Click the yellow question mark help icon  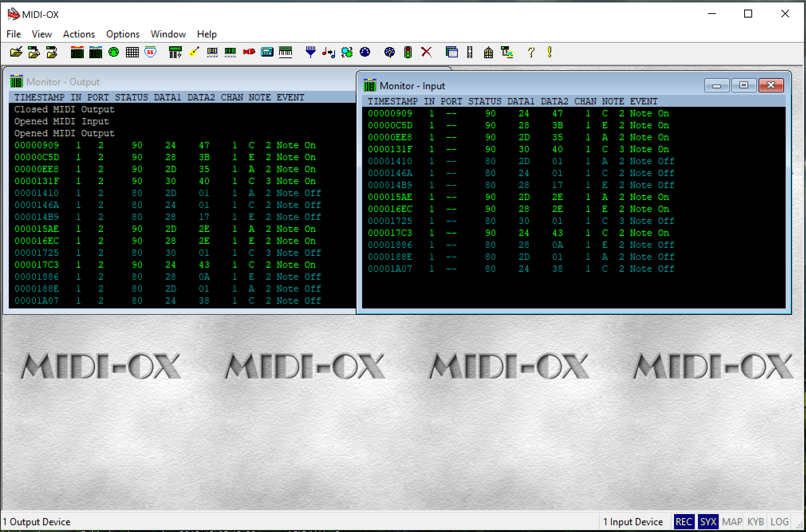531,52
